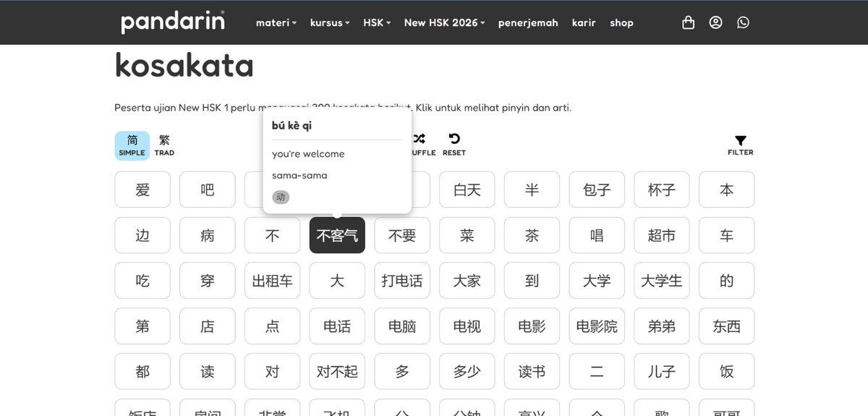The image size is (868, 416).
Task: Go to the Pandarin home logo
Action: click(x=173, y=21)
